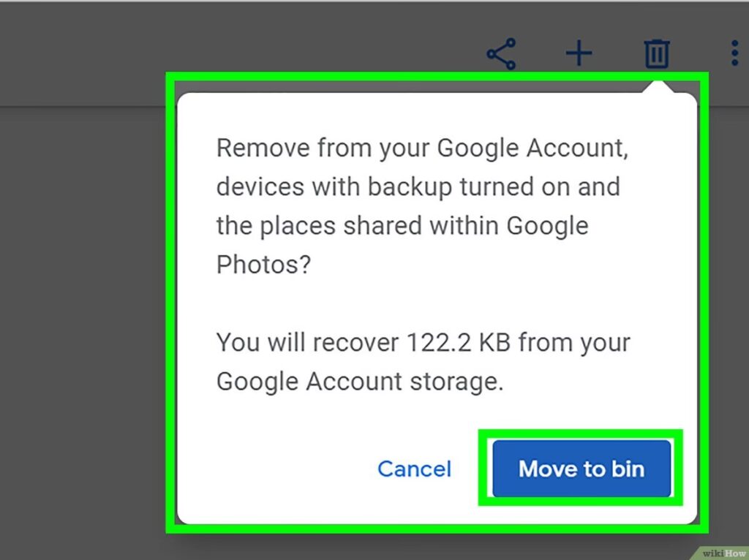
Task: Click the "devices with backup turned on" line
Action: click(418, 186)
